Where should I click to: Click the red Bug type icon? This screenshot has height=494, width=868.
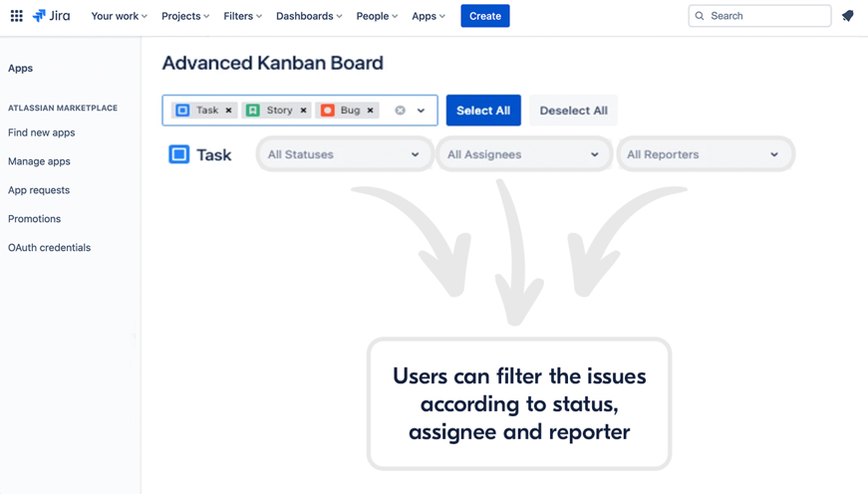click(328, 111)
